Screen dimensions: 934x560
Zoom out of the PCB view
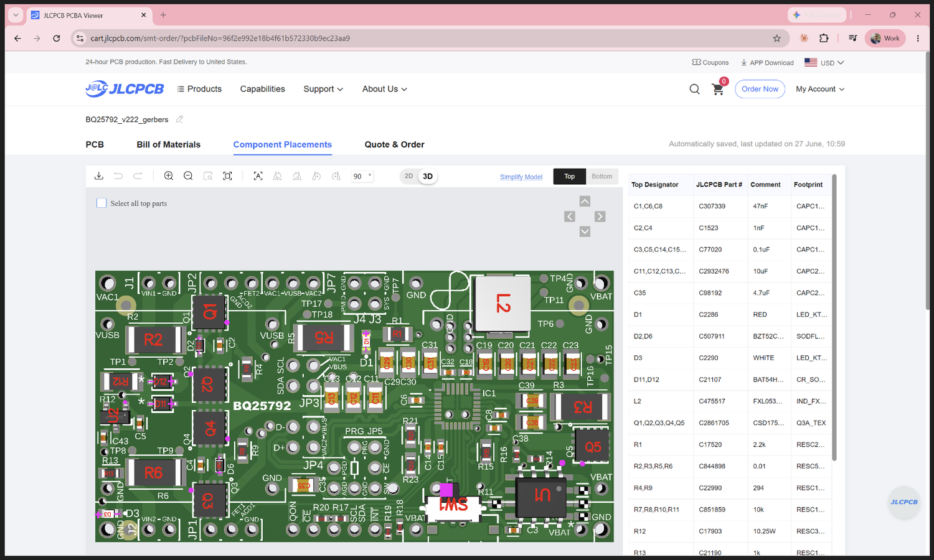tap(188, 176)
